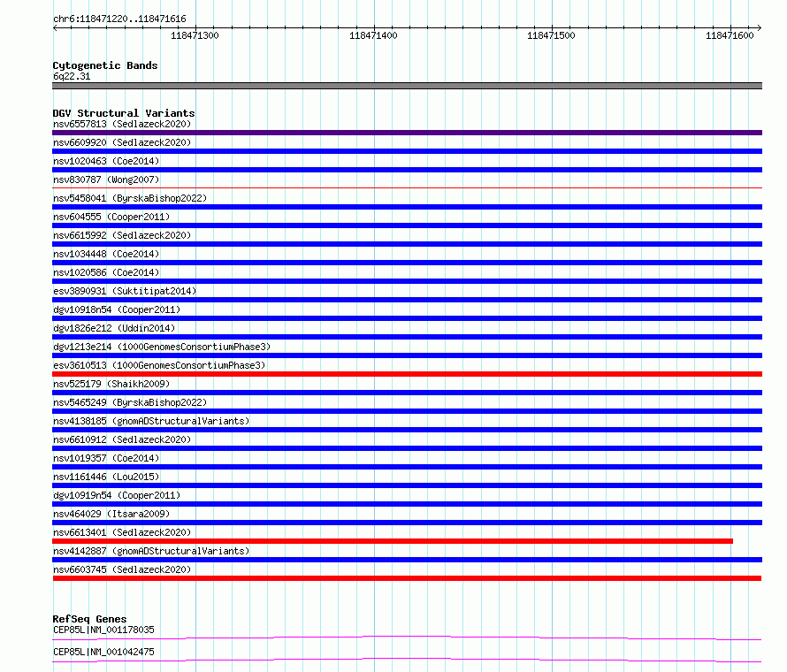Select nsv1020586 (Coe2014) label
The image size is (787, 672).
[x=106, y=272]
